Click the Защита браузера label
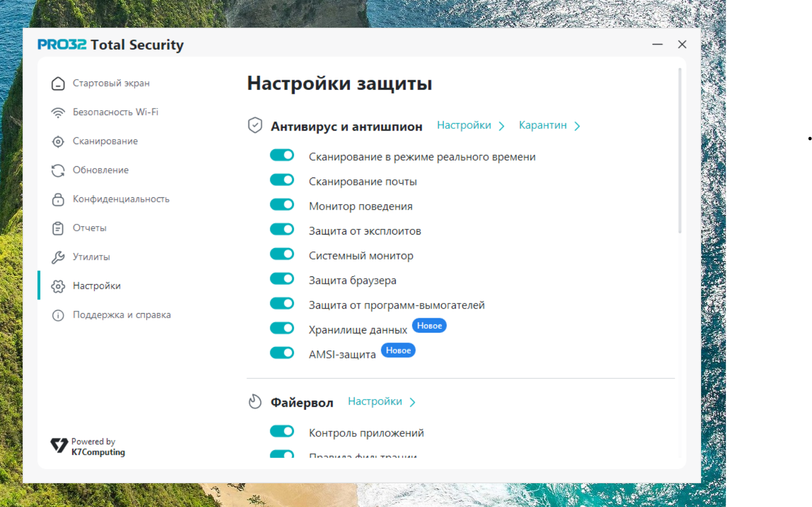The height and width of the screenshot is (507, 812). tap(352, 280)
